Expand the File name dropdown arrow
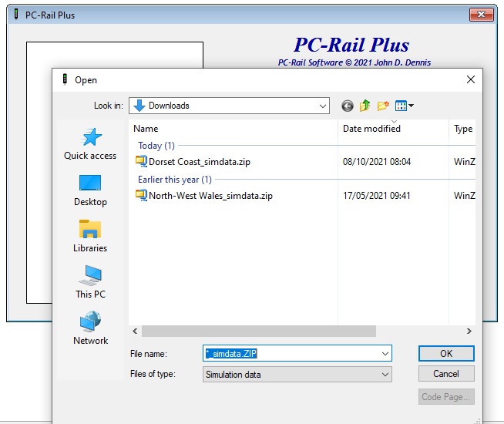Screen dimensions: 504x424 click(x=385, y=354)
